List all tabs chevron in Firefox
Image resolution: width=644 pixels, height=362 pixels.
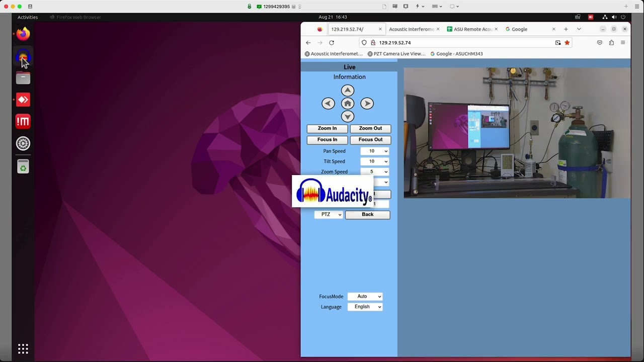tap(579, 29)
